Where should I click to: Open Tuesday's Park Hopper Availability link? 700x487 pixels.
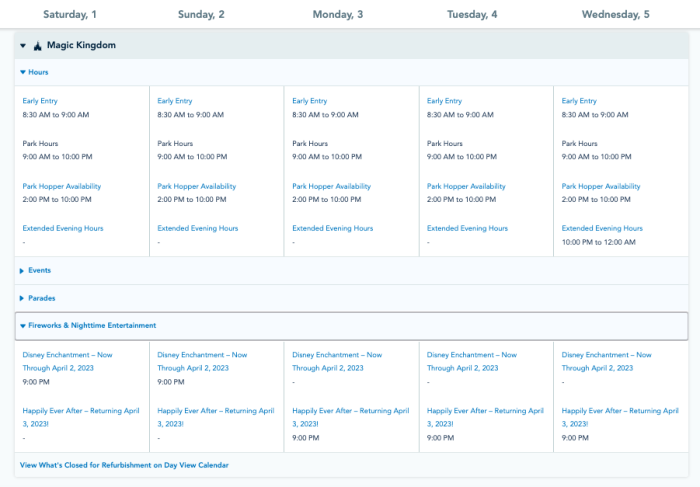tap(468, 186)
